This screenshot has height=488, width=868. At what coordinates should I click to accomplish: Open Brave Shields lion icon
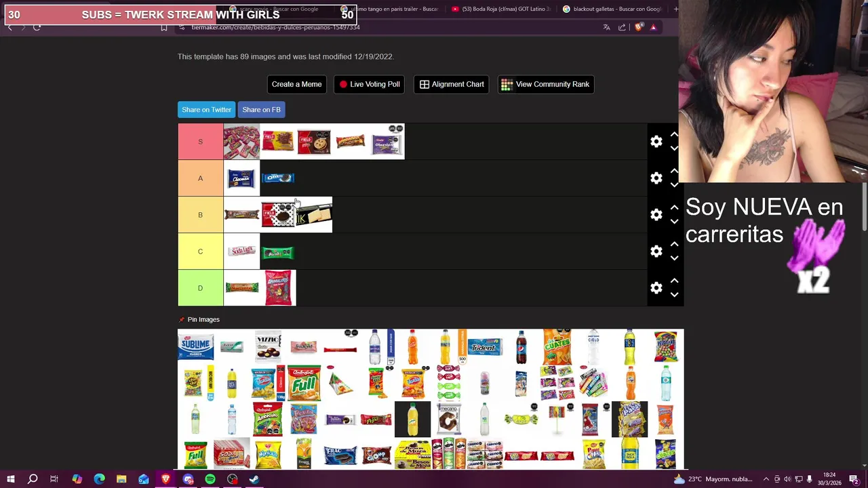coord(638,27)
